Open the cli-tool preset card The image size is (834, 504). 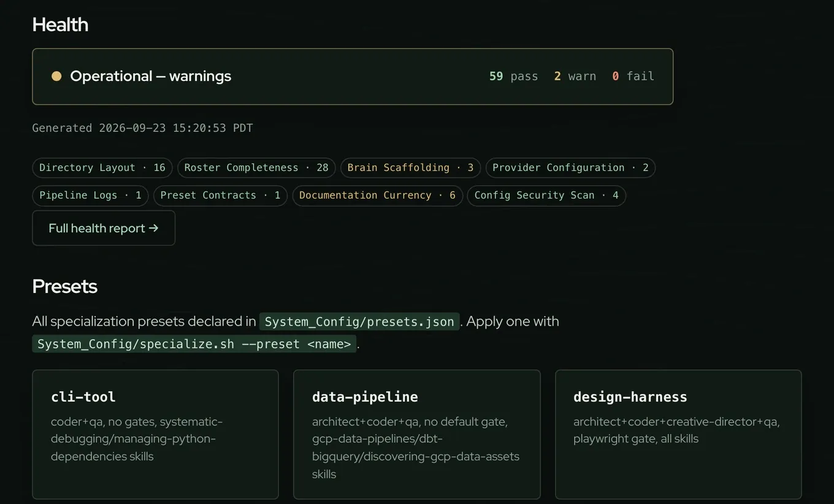coord(155,434)
